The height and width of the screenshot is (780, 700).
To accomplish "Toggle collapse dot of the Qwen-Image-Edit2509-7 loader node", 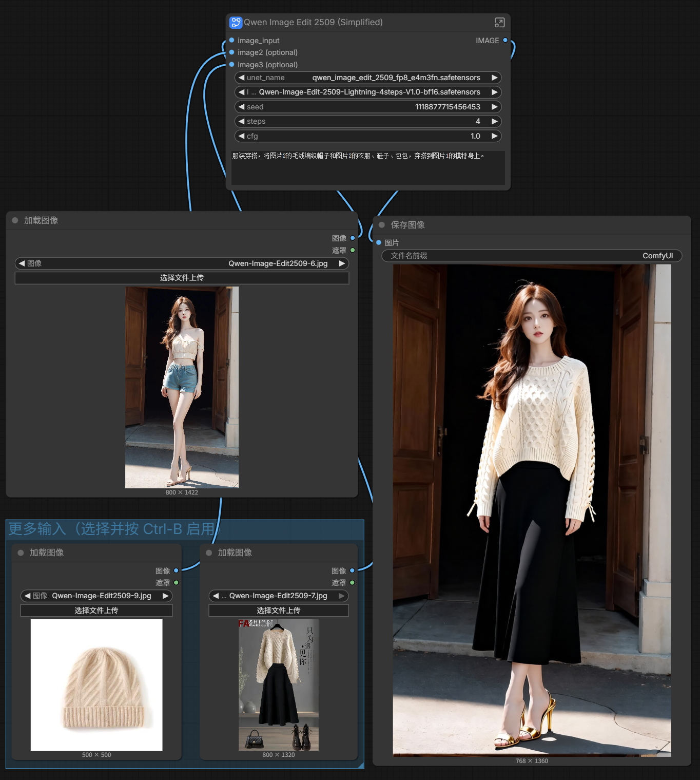I will click(209, 553).
